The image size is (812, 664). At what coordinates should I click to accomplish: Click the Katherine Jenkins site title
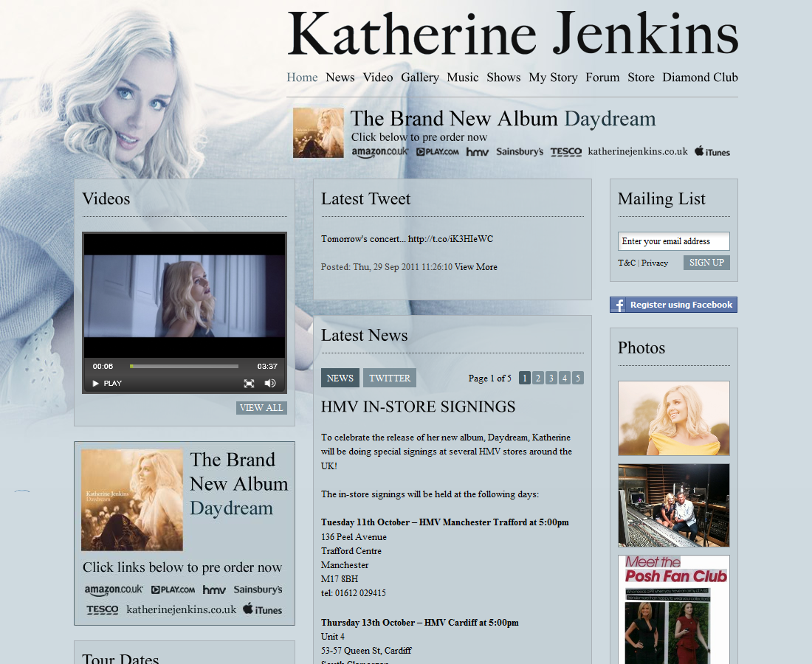[513, 35]
